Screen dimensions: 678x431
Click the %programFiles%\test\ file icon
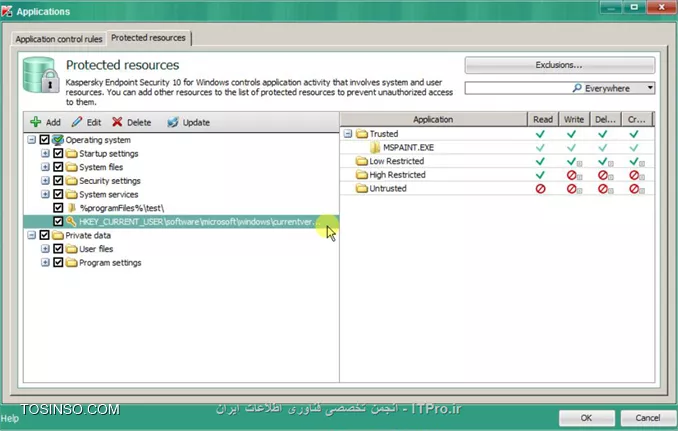(72, 208)
